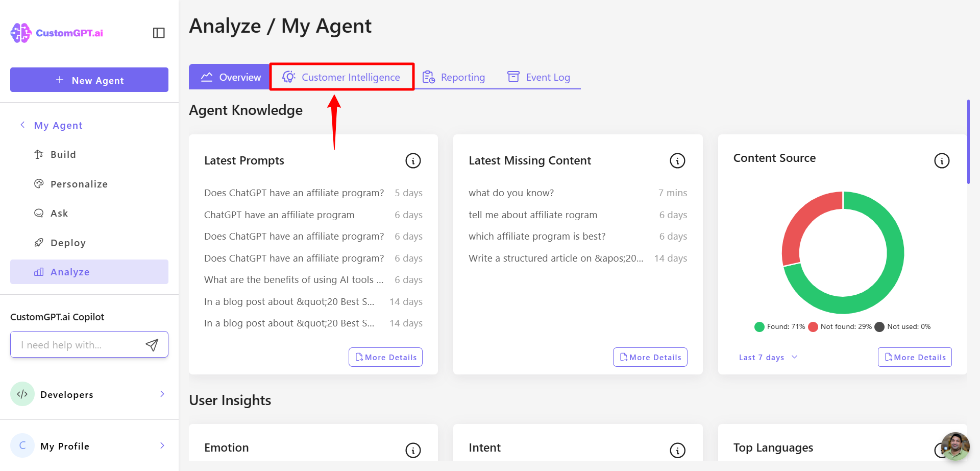Click the red Not found legend dot
Viewport: 980px width, 471px height.
pyautogui.click(x=813, y=327)
